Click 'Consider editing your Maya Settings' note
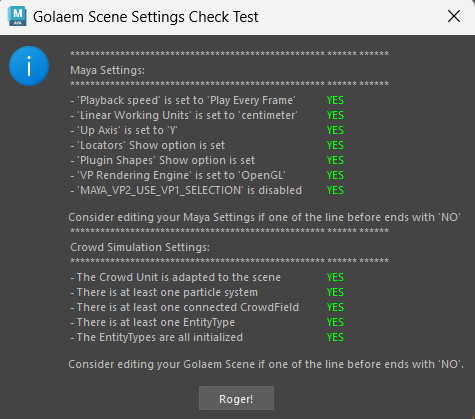 tap(264, 217)
